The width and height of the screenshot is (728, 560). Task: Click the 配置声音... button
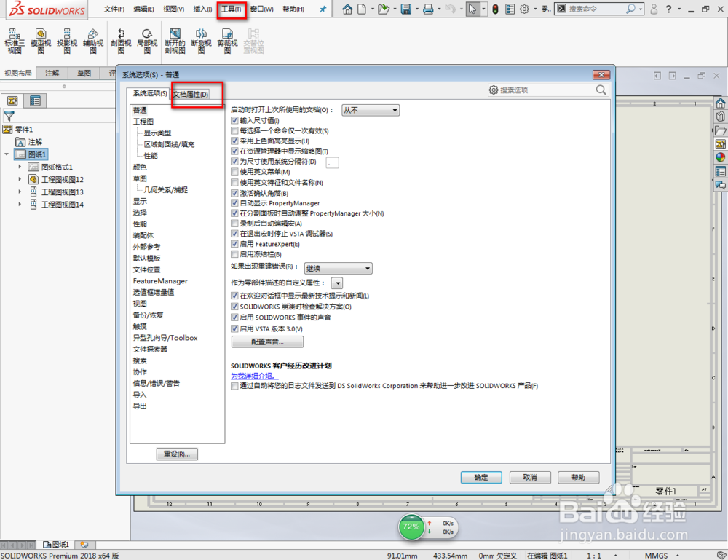pos(267,342)
